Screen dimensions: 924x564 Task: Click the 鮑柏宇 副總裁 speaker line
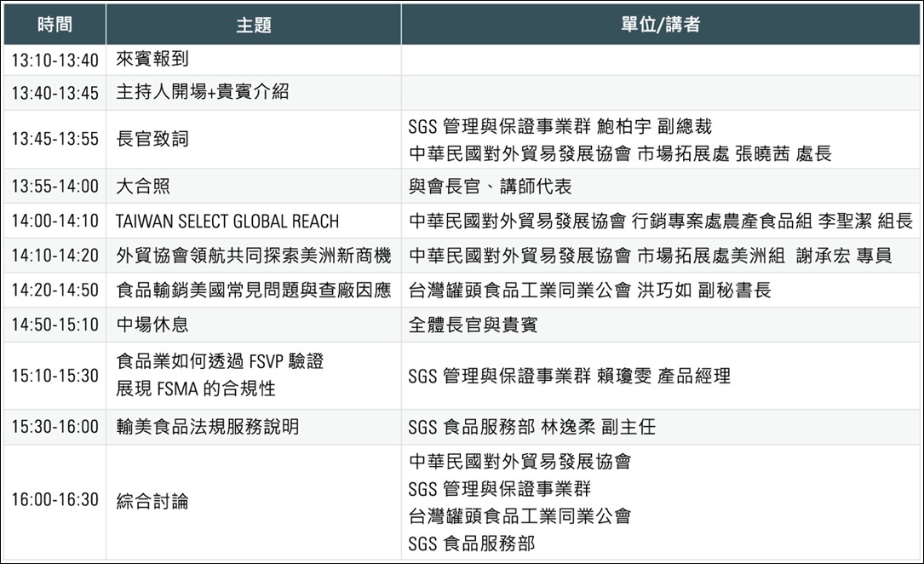(560, 126)
